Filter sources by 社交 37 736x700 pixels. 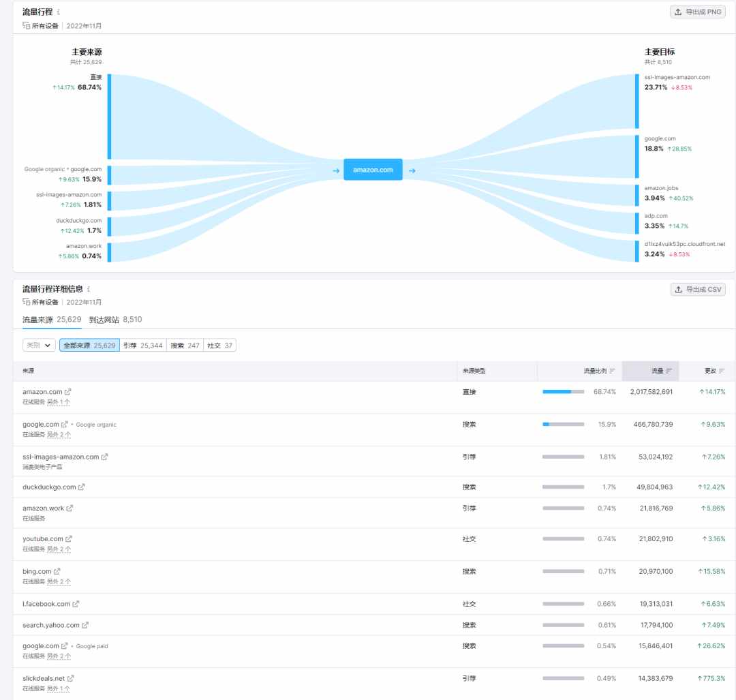219,345
